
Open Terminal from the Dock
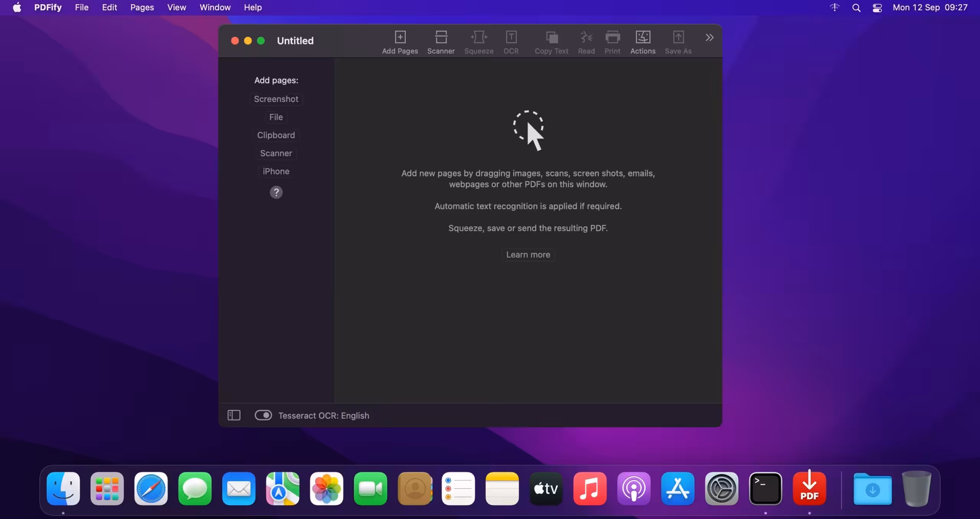pyautogui.click(x=766, y=489)
